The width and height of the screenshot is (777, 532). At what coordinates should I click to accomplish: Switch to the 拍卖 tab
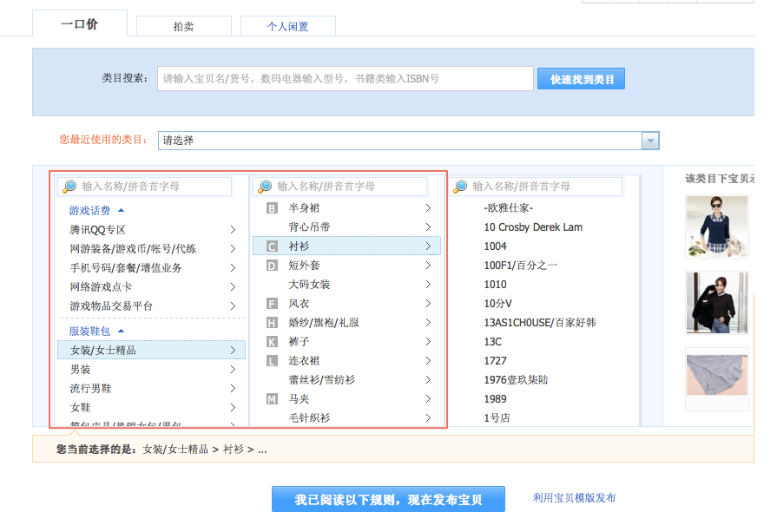pyautogui.click(x=183, y=26)
